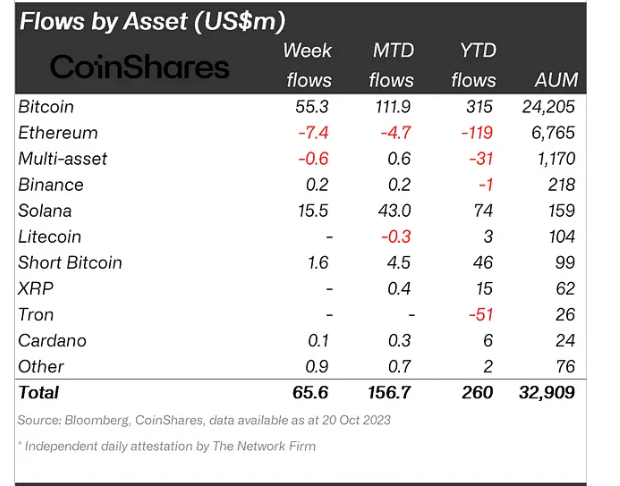Select Bitcoin's AUM value 24,205
This screenshot has height=486, width=620.
click(547, 106)
